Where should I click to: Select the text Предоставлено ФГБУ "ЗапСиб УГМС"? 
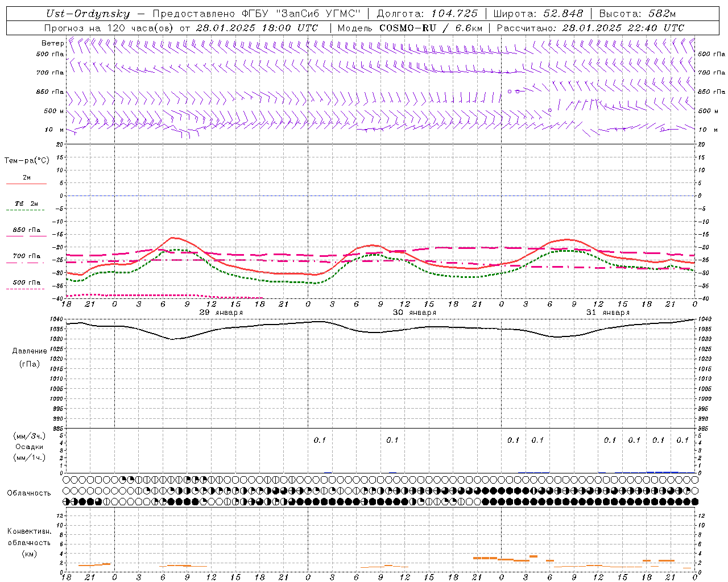(x=257, y=14)
